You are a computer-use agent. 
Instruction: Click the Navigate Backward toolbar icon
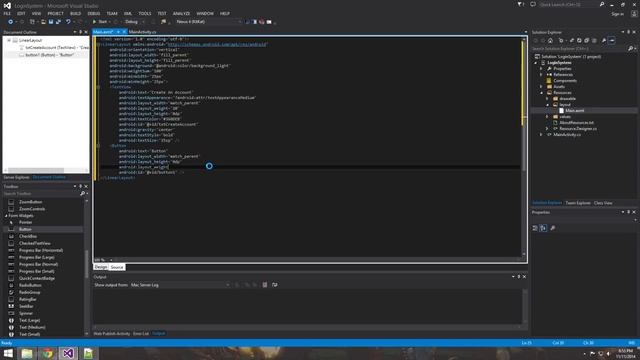tap(11, 22)
